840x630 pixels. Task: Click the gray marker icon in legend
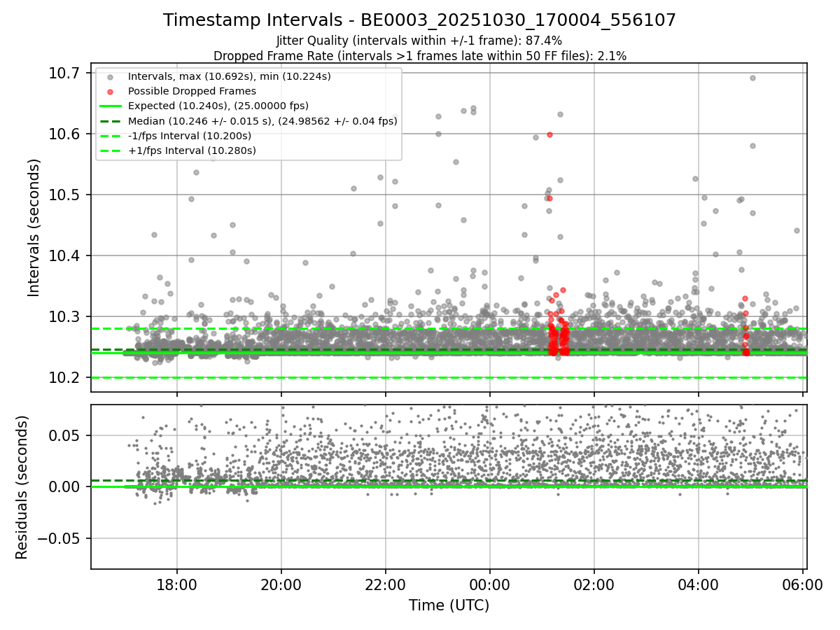tap(110, 76)
